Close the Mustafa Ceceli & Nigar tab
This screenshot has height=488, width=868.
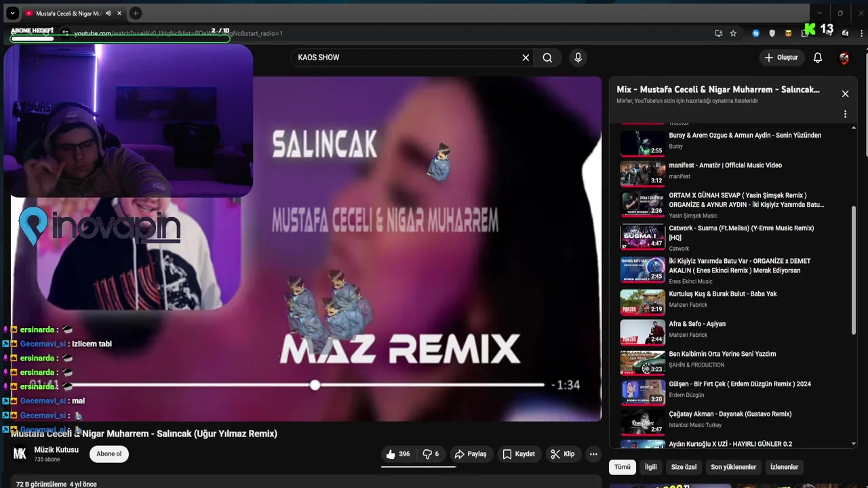(x=120, y=14)
